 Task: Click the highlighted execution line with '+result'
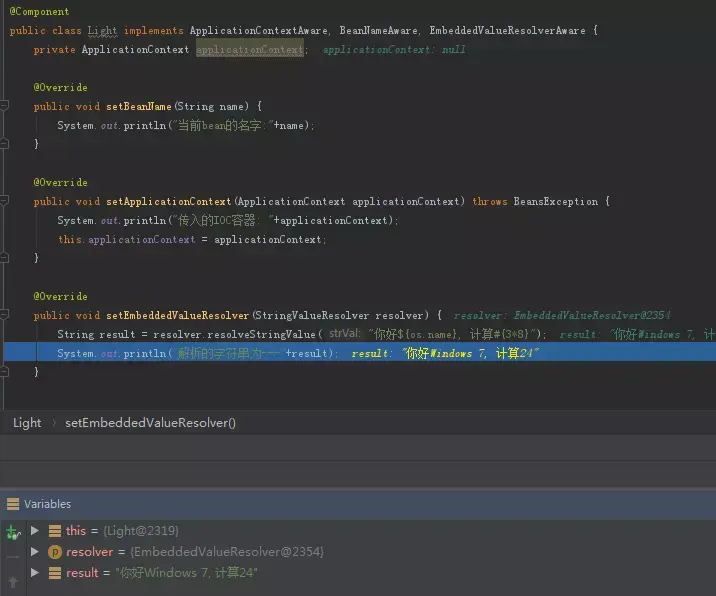[x=360, y=353]
